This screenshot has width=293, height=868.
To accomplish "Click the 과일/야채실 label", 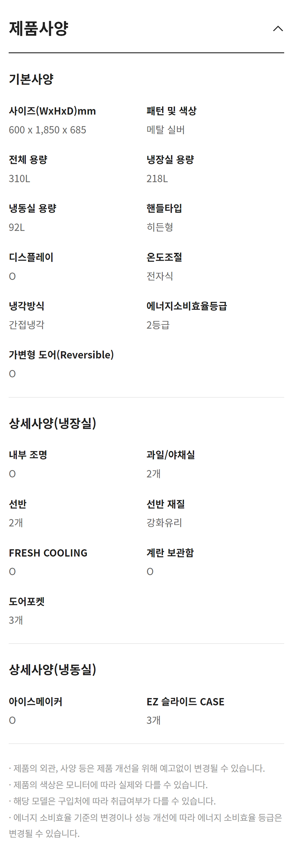I will coord(171,455).
